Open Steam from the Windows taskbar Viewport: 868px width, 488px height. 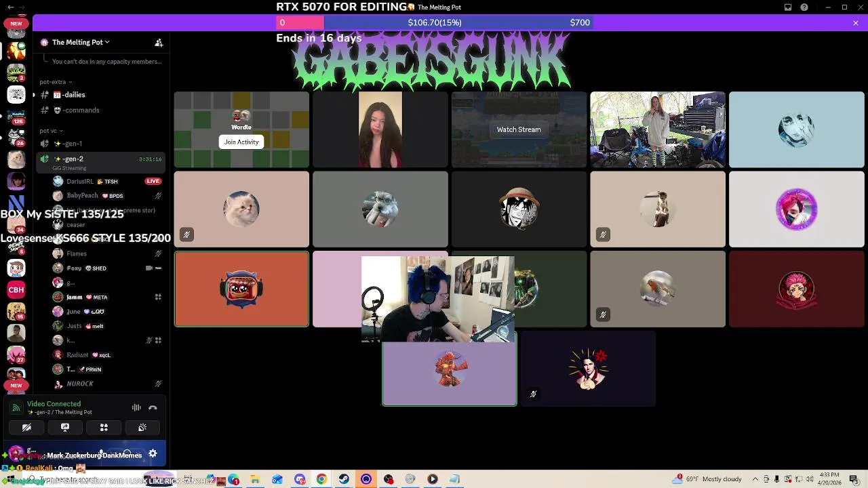click(x=344, y=480)
